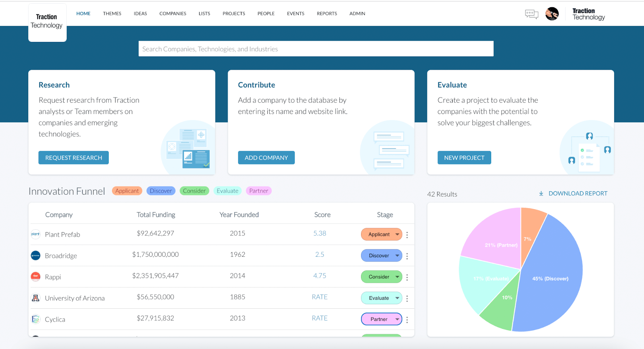The height and width of the screenshot is (349, 644).
Task: Click the Traction Technology home logo
Action: point(47,22)
